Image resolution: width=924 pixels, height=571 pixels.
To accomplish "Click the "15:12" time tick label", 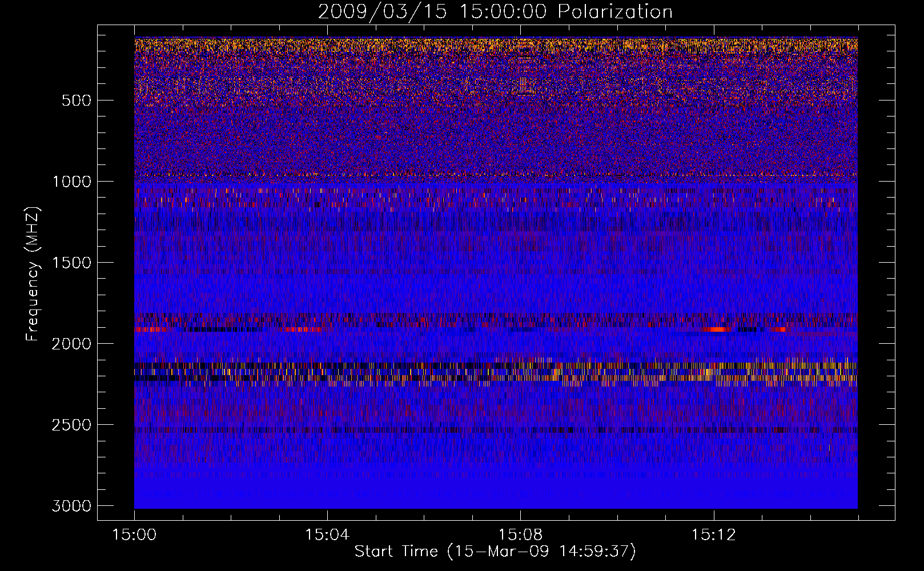I will 713,534.
